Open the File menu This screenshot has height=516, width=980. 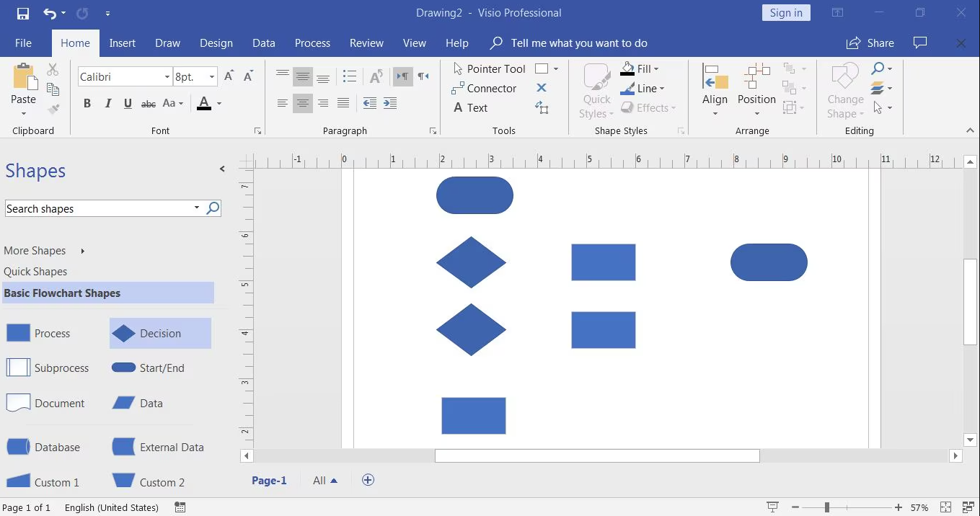[x=23, y=43]
